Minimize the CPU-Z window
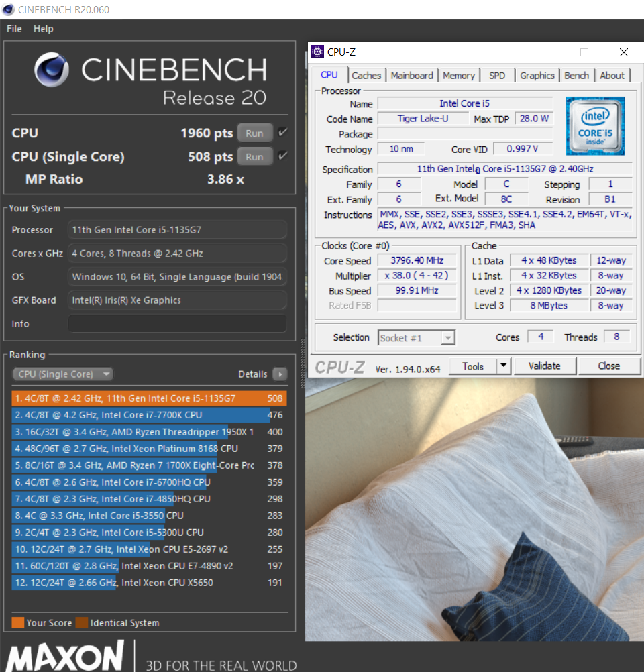 click(x=545, y=52)
